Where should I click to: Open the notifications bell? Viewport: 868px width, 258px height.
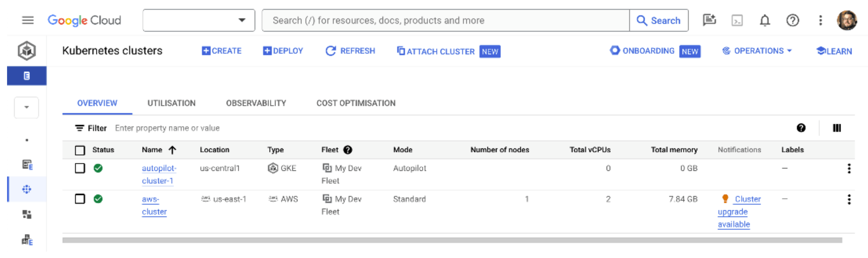(x=765, y=20)
